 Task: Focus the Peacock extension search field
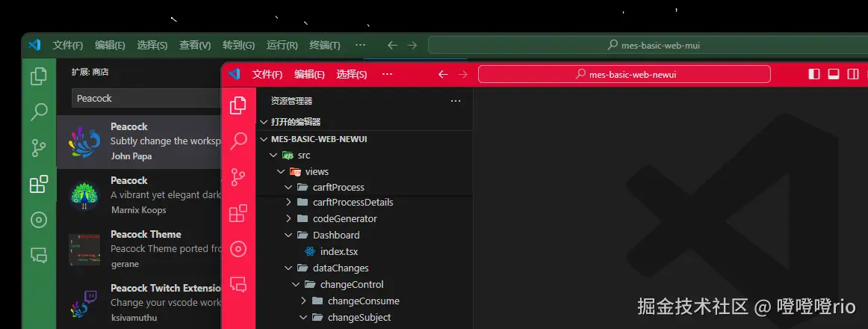click(x=146, y=98)
